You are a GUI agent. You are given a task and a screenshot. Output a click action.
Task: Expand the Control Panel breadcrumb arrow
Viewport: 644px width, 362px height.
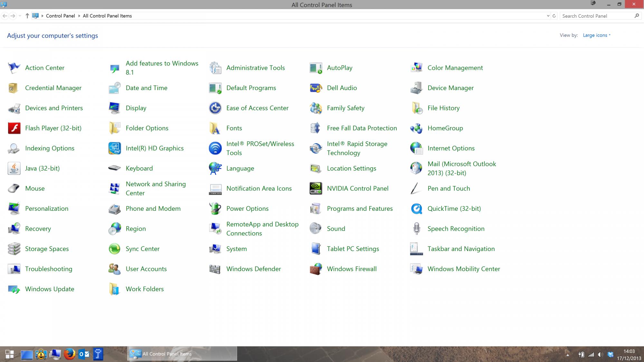[x=79, y=16]
